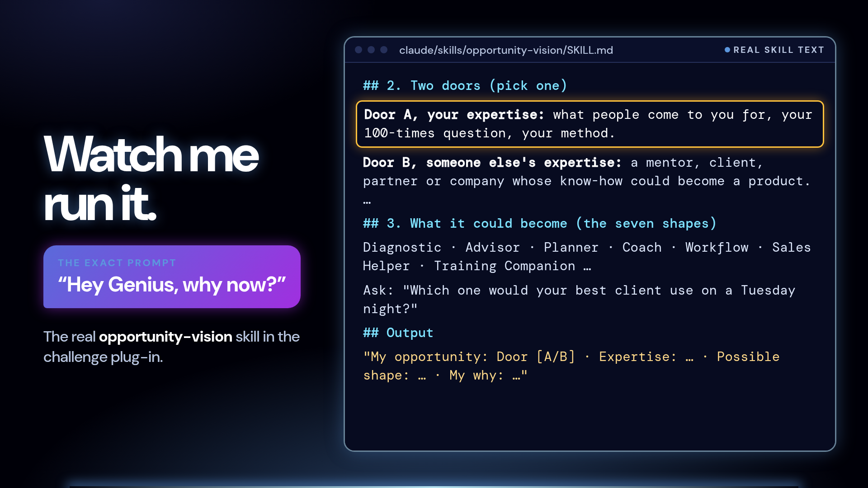Select the "## Output" heading

point(398,333)
